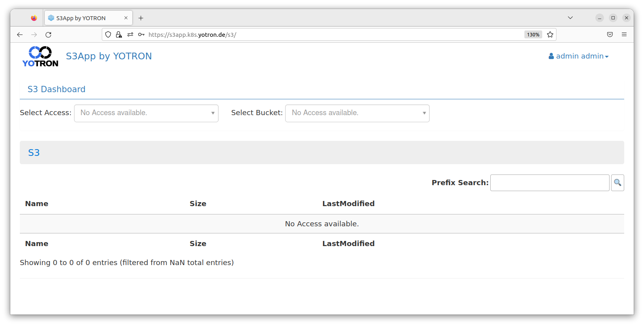Image resolution: width=644 pixels, height=326 pixels.
Task: Select the S3App by YOTRON browser tab
Action: pyautogui.click(x=88, y=18)
